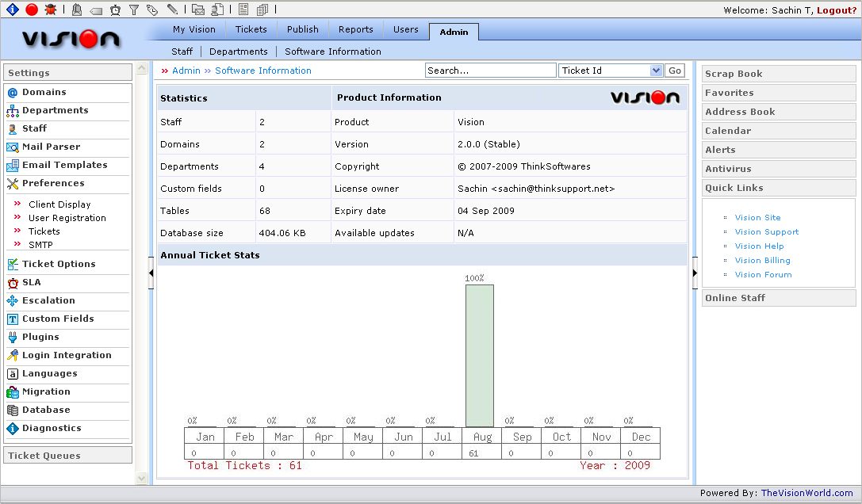Click the funnel filter toolbar icon
The width and height of the screenshot is (862, 504).
tap(134, 10)
